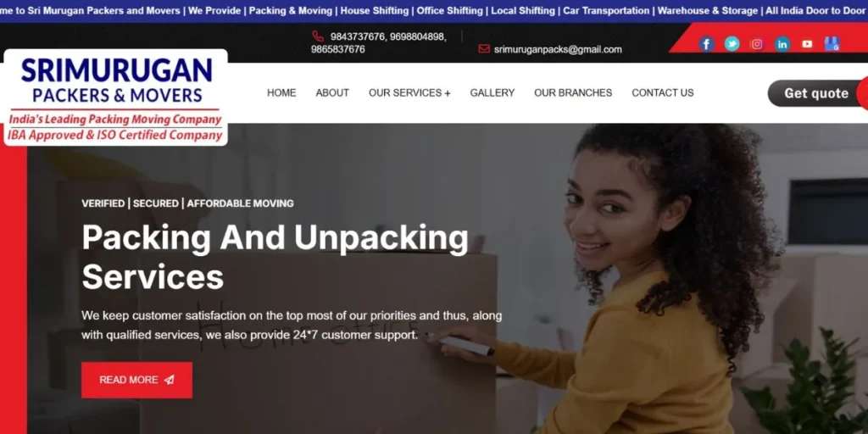Open the Facebook social icon

pyautogui.click(x=706, y=44)
